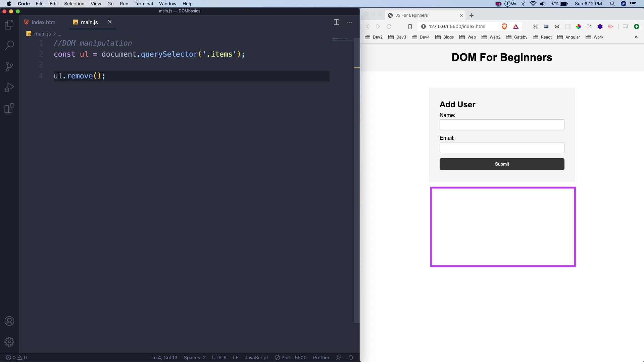Open the Selection menu
Screen dimensions: 644x362
point(74,4)
